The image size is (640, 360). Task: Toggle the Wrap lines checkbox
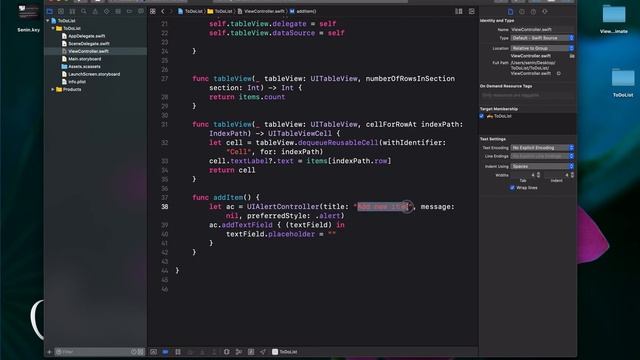(x=512, y=188)
